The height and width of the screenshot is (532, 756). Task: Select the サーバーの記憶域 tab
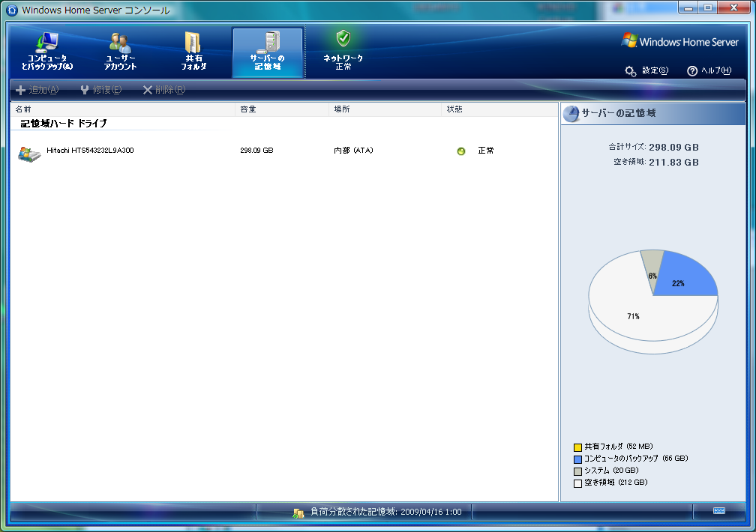coord(268,52)
